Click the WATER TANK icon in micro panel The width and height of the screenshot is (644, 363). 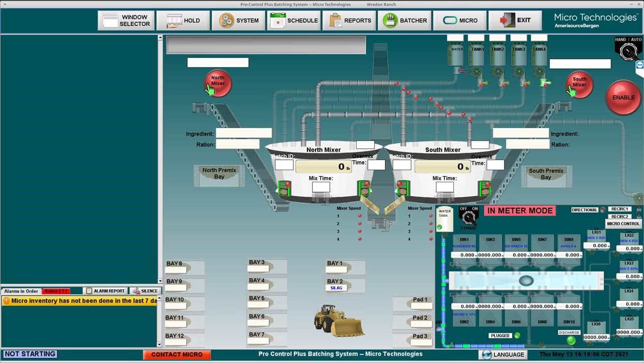[x=444, y=219]
